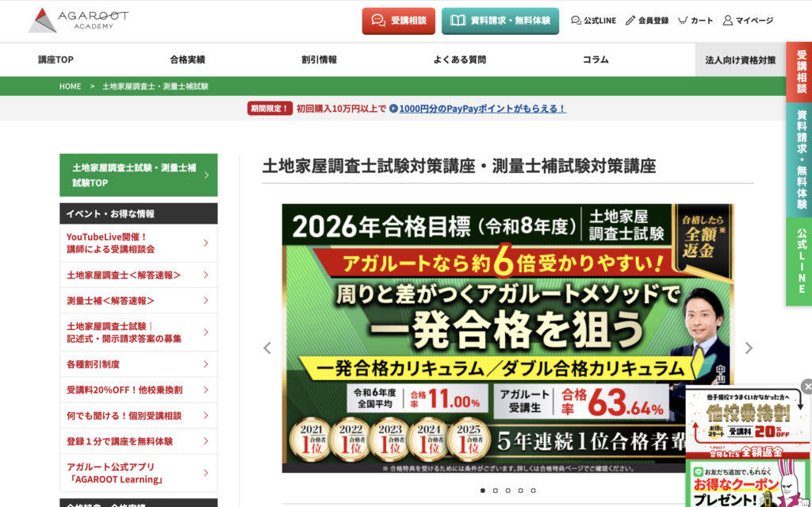Open the 公式LINE icon link in header

coord(576,21)
